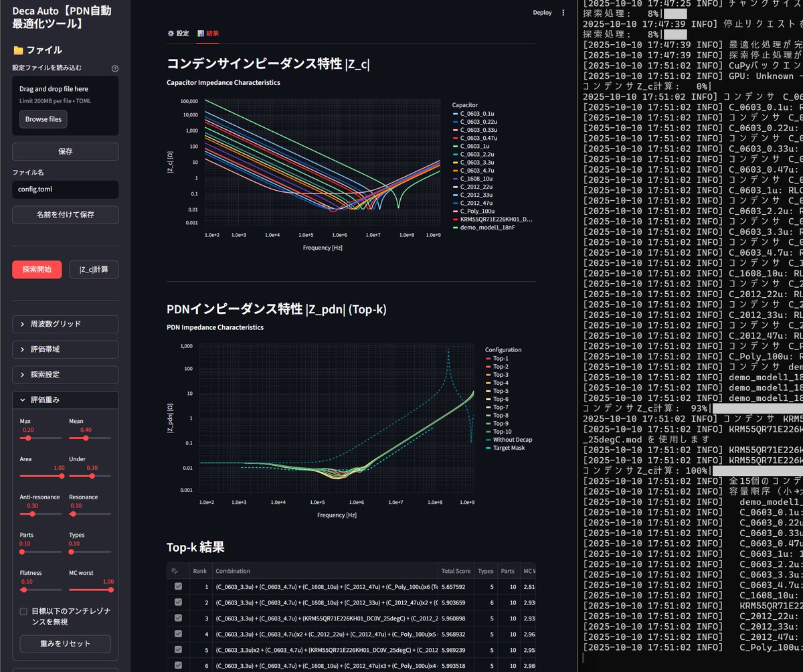The image size is (803, 672).
Task: Sort table by Total Score header
Action: click(456, 571)
